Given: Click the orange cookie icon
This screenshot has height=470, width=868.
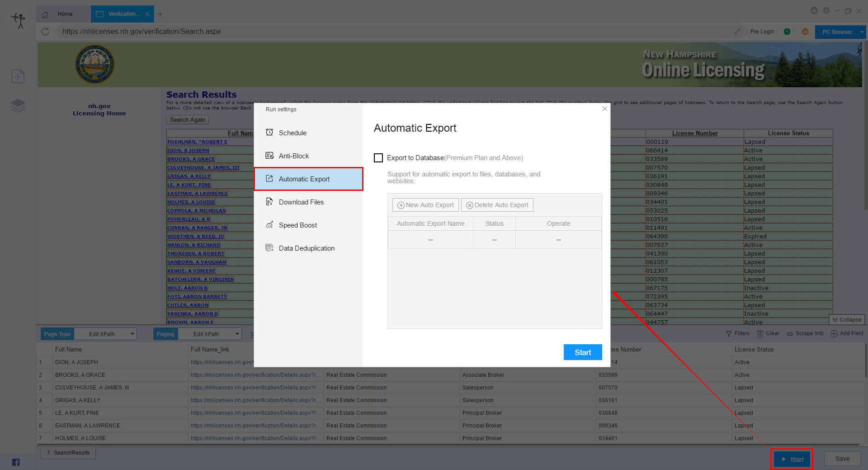Looking at the screenshot, I should pyautogui.click(x=805, y=32).
